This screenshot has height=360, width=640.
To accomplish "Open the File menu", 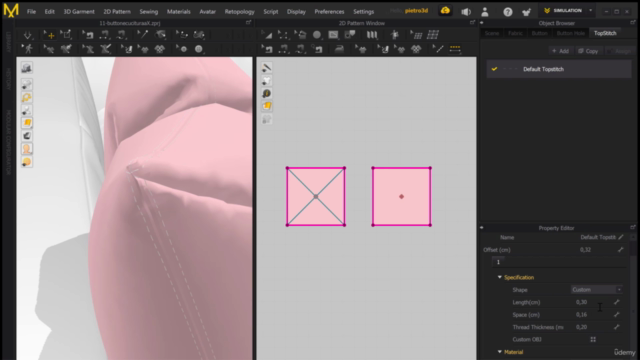I will (x=31, y=11).
